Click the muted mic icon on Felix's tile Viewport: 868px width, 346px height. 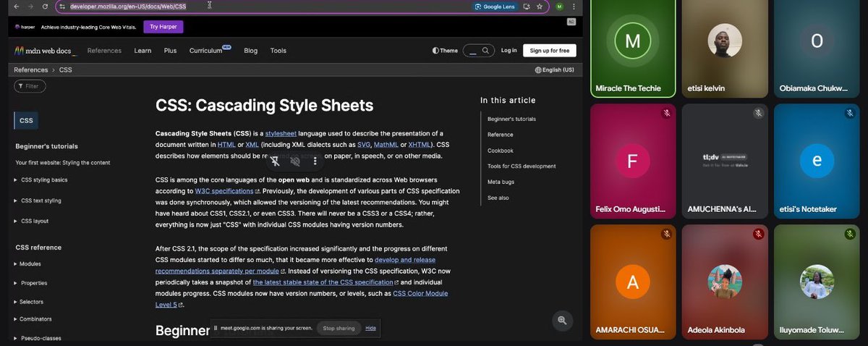coord(666,113)
